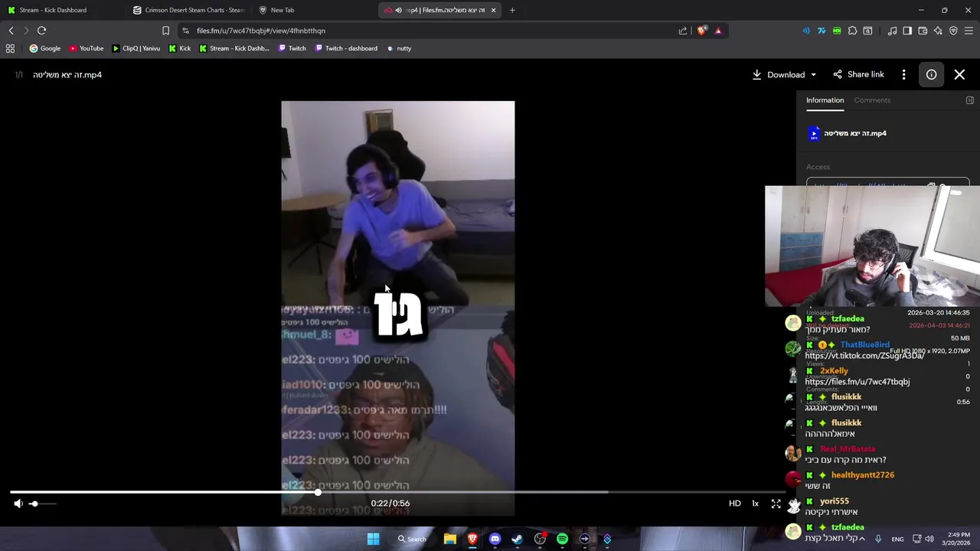
Task: Open the Download options dropdown arrow
Action: (813, 75)
